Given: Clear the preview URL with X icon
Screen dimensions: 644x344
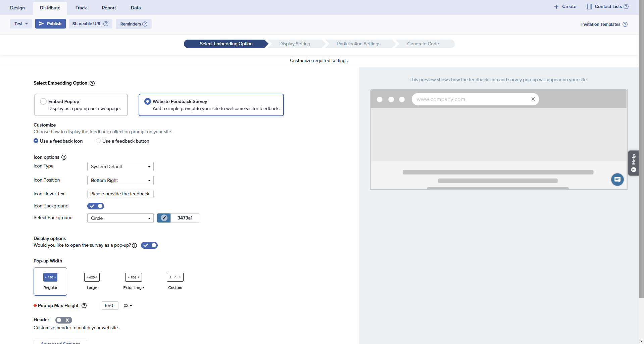Looking at the screenshot, I should tap(533, 99).
